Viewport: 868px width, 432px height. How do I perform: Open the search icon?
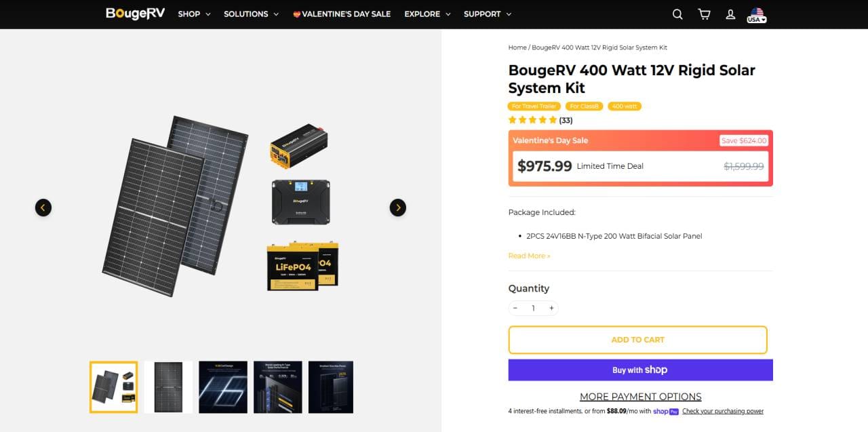pos(677,14)
